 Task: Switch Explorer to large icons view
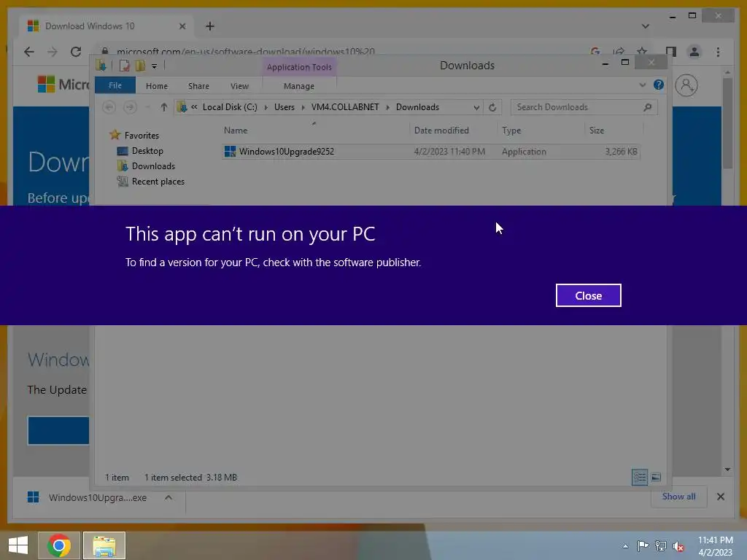(x=656, y=477)
